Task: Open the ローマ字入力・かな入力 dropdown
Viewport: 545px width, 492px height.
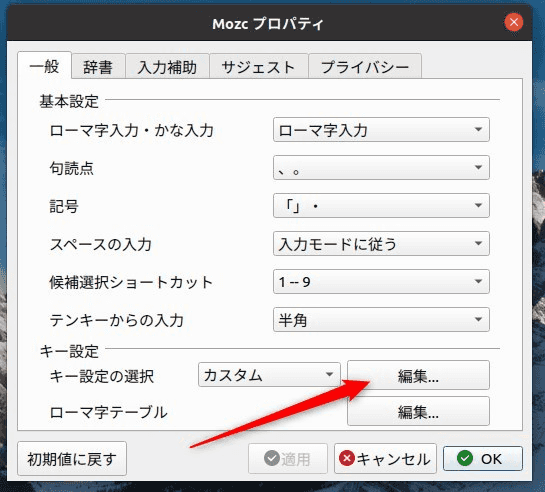Action: (x=381, y=130)
